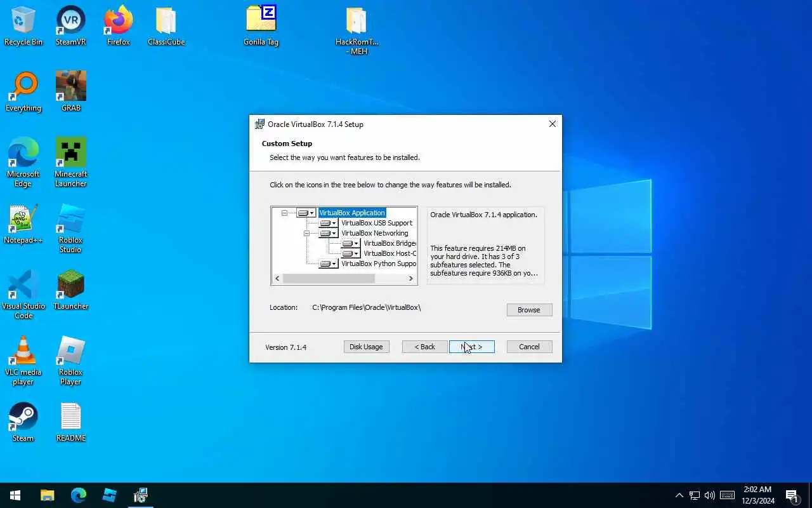Go back with the < Back button

tap(425, 347)
